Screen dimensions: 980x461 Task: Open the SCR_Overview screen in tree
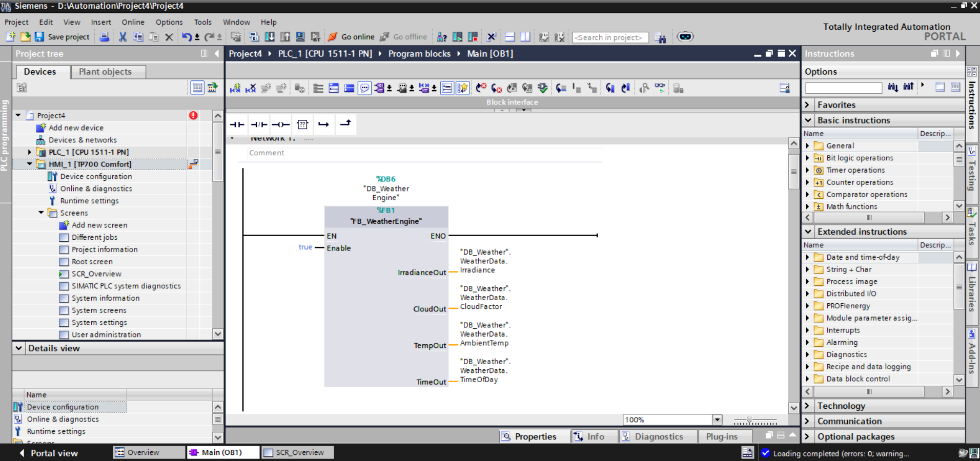[96, 274]
